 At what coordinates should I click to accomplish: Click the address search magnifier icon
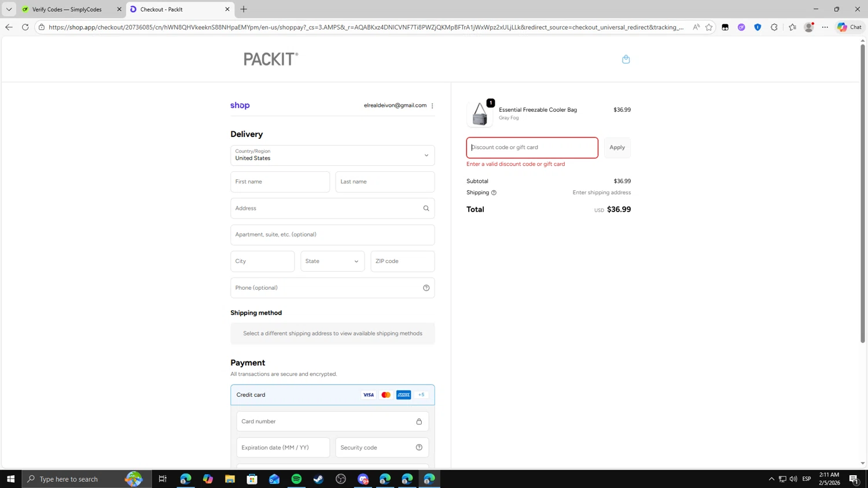pyautogui.click(x=426, y=208)
